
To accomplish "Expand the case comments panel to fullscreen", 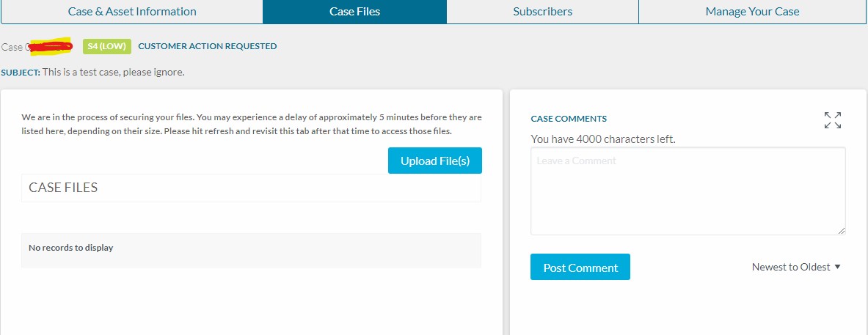I will (x=832, y=120).
